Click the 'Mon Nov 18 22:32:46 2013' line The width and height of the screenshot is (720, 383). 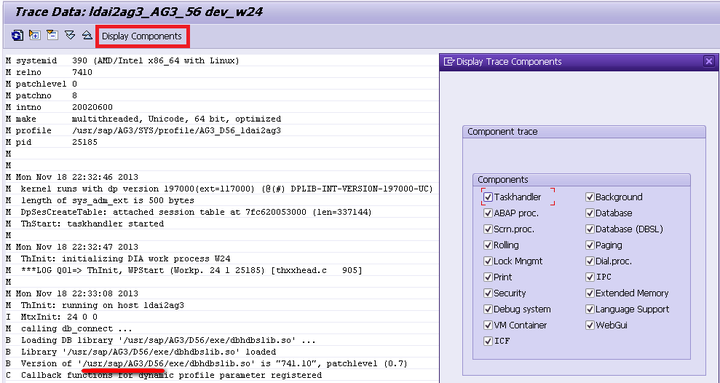coord(72,177)
